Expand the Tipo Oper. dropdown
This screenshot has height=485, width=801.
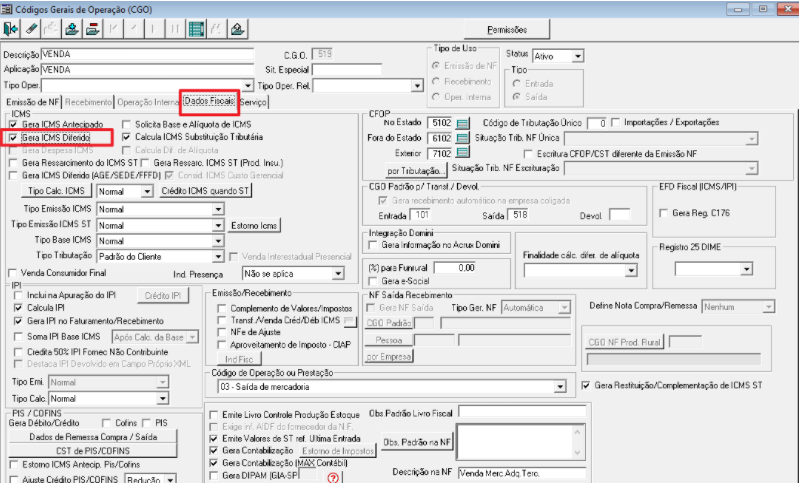[248, 85]
